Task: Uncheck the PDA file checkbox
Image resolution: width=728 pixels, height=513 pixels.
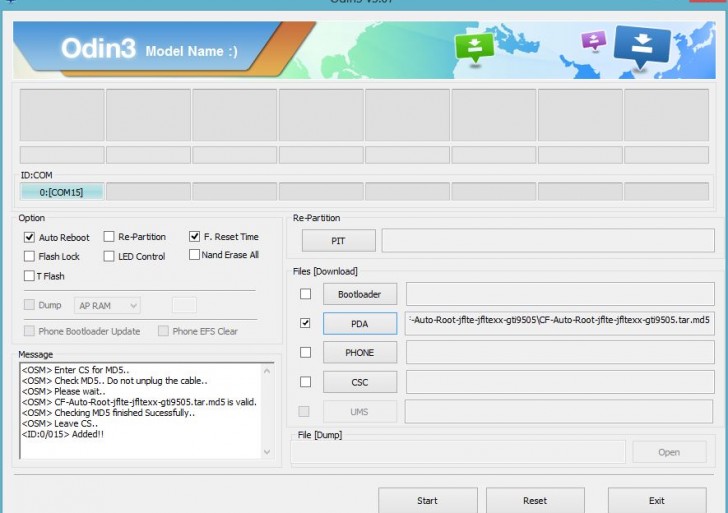Action: (305, 323)
